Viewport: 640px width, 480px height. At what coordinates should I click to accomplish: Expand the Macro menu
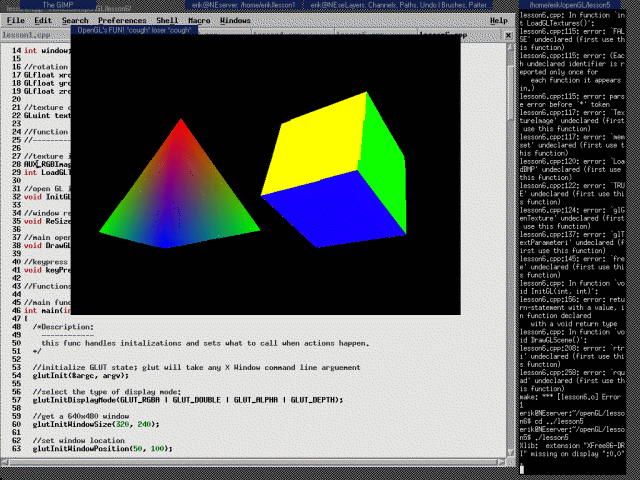coord(200,20)
